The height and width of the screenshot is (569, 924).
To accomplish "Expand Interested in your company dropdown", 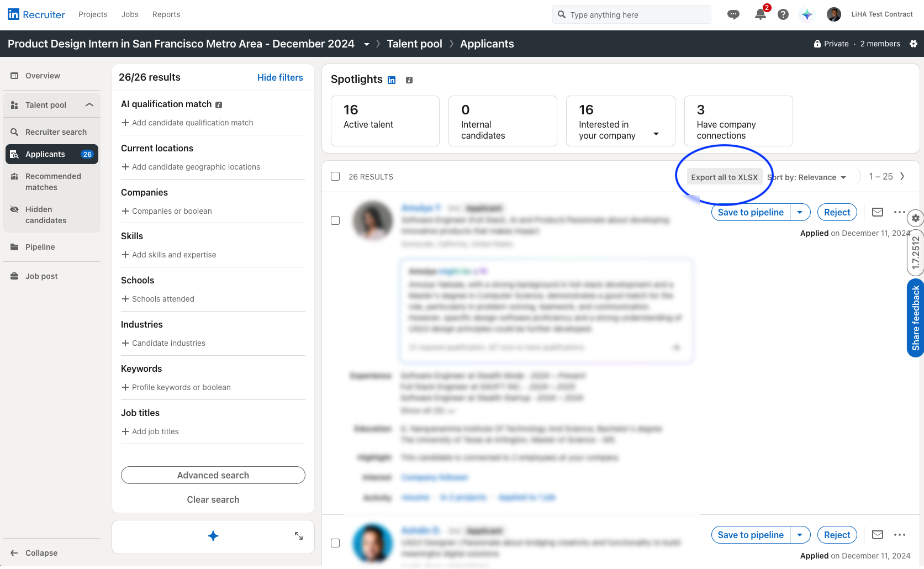I will [x=656, y=134].
